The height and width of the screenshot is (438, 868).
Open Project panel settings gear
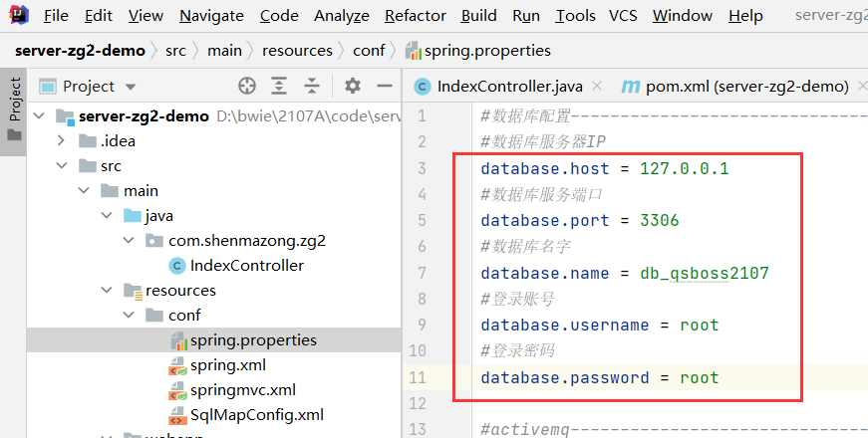coord(353,86)
